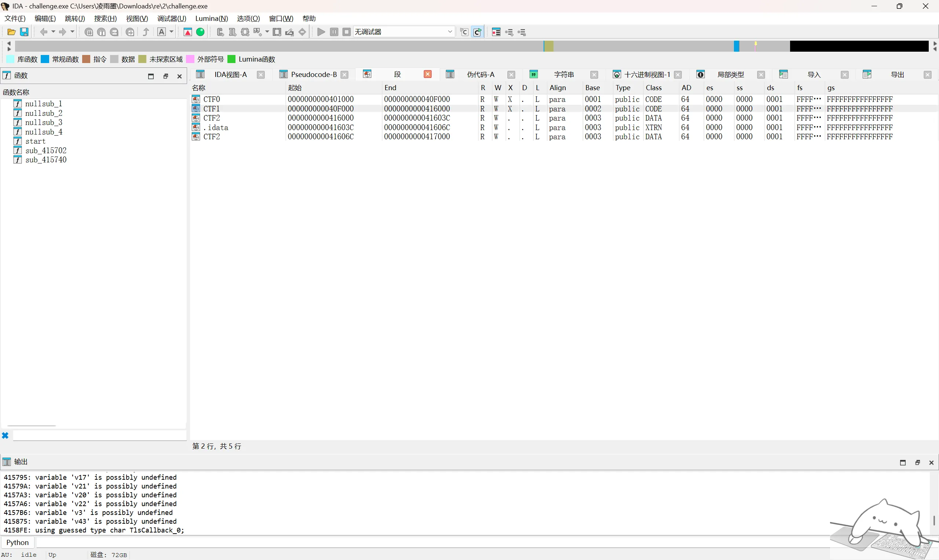Expand the text search dropdown arrow
This screenshot has height=560, width=939.
171,32
